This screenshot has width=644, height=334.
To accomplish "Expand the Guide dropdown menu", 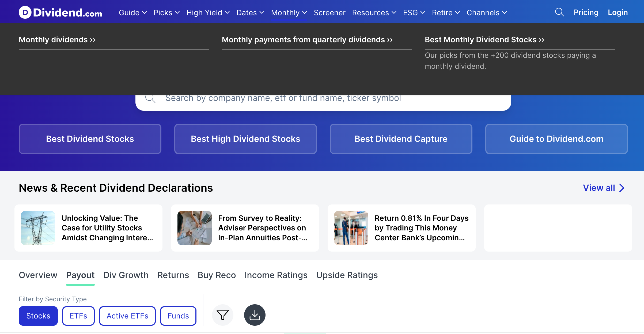I will [133, 13].
